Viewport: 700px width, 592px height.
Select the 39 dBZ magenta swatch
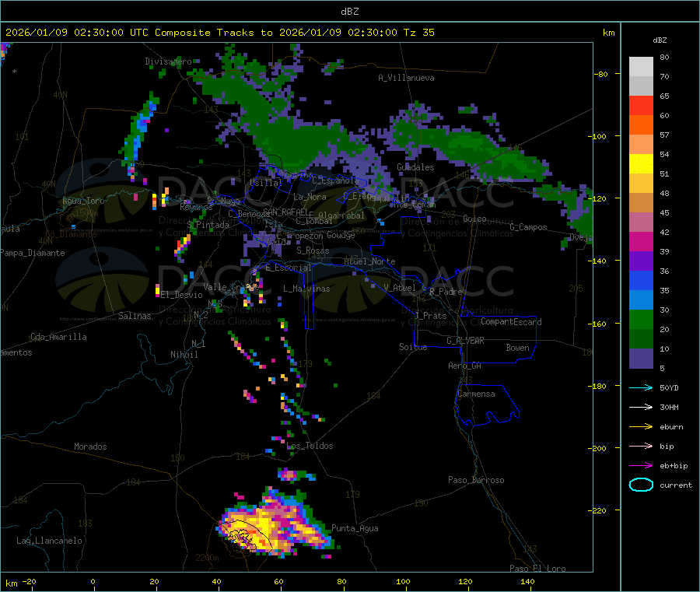tap(641, 241)
